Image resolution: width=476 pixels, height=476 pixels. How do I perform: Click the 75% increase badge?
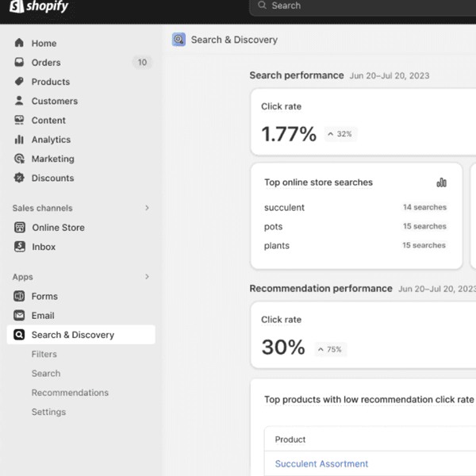point(330,349)
